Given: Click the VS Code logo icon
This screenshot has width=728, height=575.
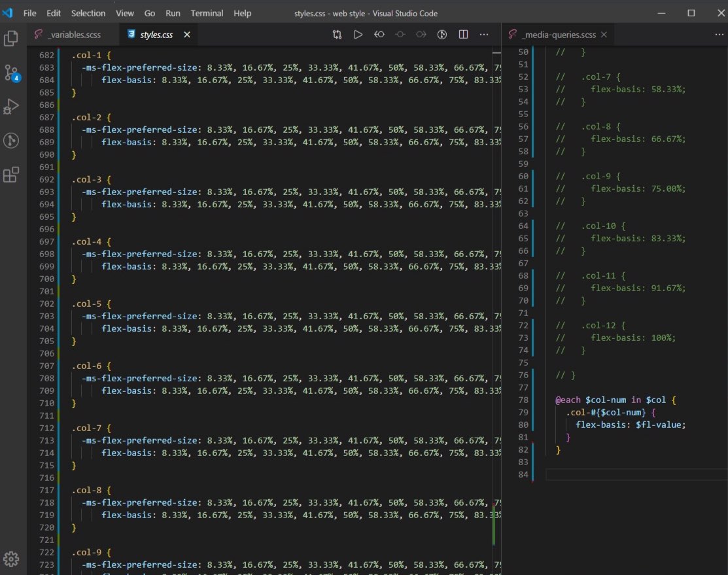Looking at the screenshot, I should pyautogui.click(x=8, y=13).
